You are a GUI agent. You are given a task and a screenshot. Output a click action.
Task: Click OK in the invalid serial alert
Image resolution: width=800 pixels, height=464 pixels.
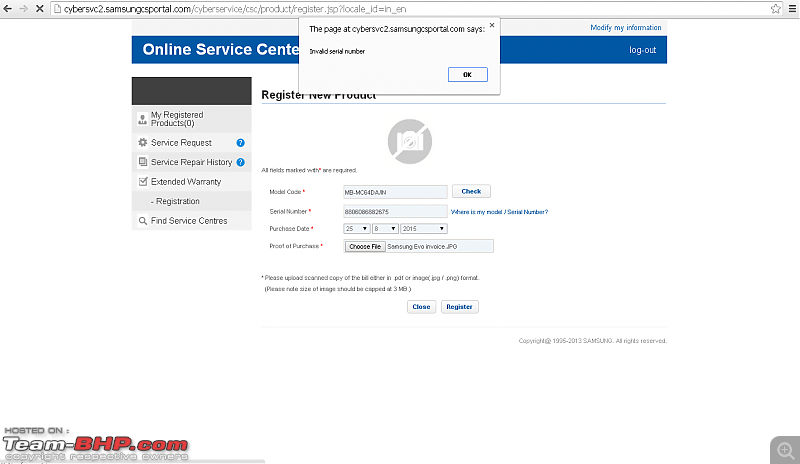(467, 75)
